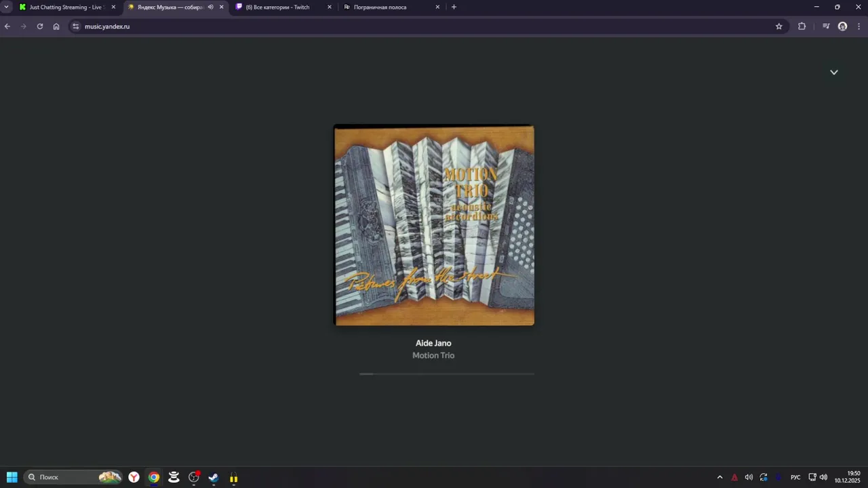
Task: View site information for music.yandex.ru
Action: pos(76,26)
